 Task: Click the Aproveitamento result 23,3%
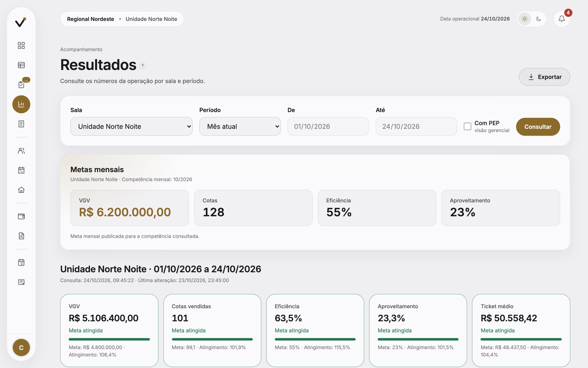tap(391, 318)
